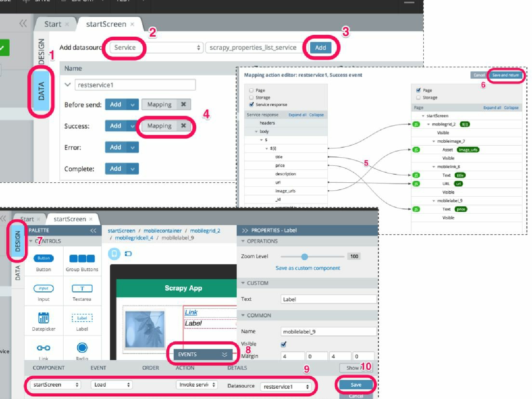Image resolution: width=532 pixels, height=399 pixels.
Task: Switch preview to portrait phone icon
Action: [114, 254]
